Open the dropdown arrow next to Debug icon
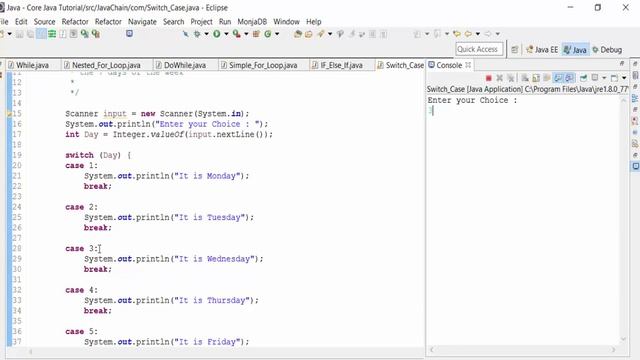 207,34
